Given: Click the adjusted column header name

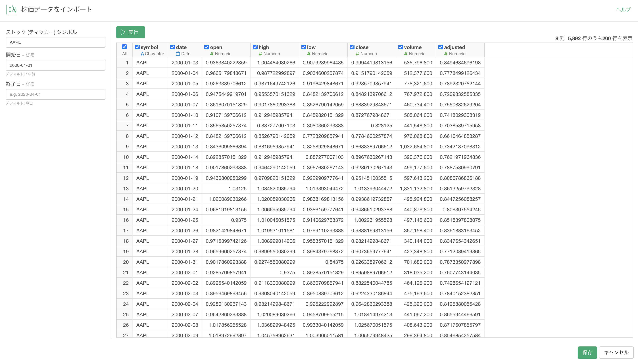Looking at the screenshot, I should (454, 47).
